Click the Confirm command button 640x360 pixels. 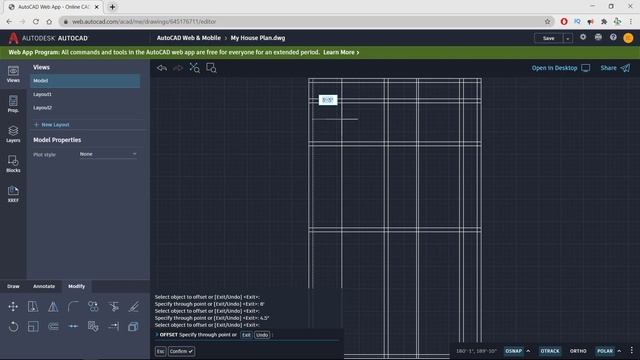181,351
